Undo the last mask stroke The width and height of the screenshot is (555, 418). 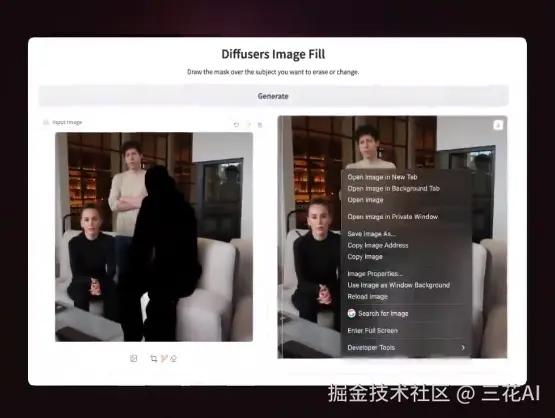click(236, 125)
